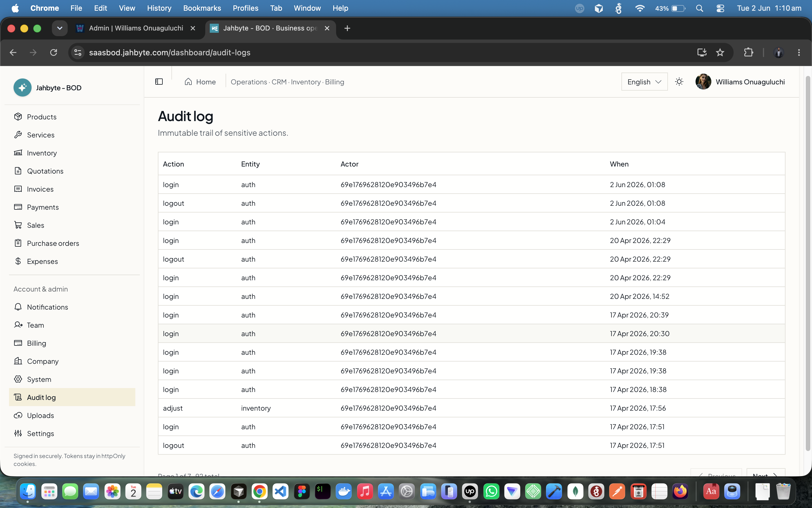
Task: Open Chrome three-dot menu
Action: tap(799, 52)
